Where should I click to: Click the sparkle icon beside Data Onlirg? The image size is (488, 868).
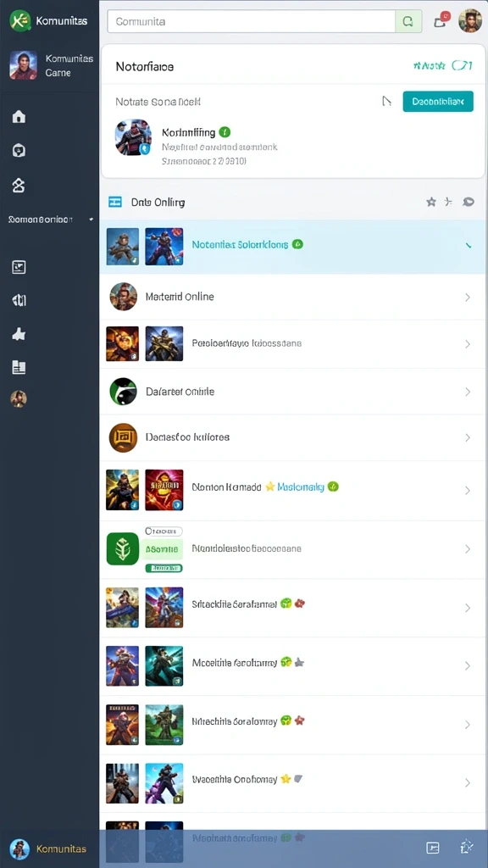[449, 202]
